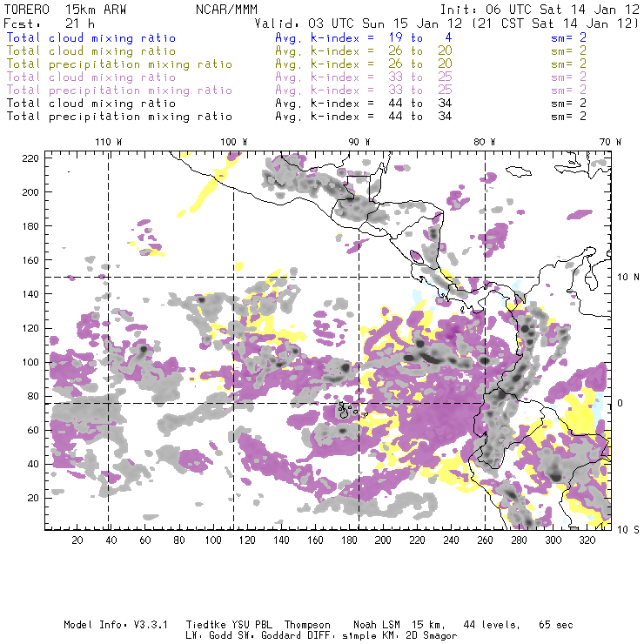644x644 pixels.
Task: Click the purple "Total precipitation mixing ratio" legend line
Action: pyautogui.click(x=119, y=91)
